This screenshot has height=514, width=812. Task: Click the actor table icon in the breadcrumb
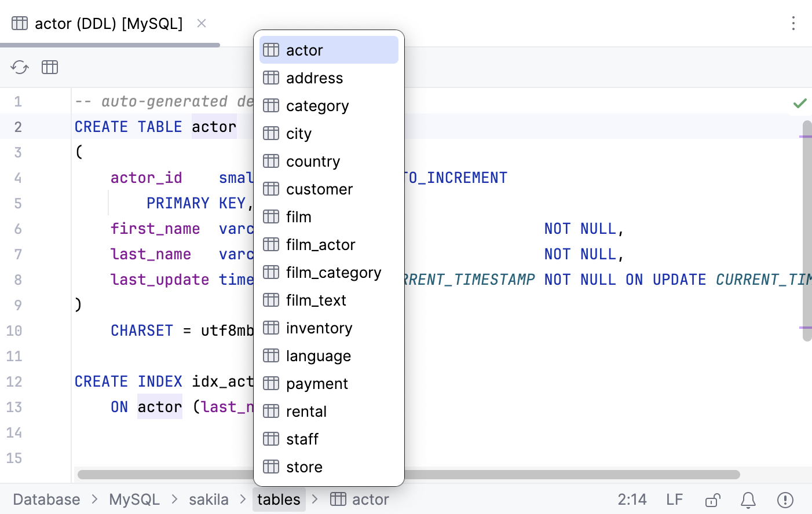pyautogui.click(x=338, y=499)
